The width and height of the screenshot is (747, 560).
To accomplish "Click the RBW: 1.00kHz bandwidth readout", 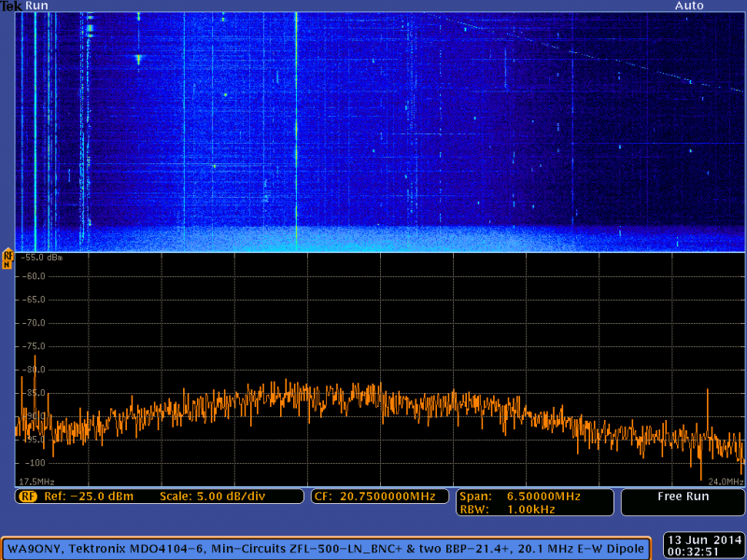I will [504, 508].
